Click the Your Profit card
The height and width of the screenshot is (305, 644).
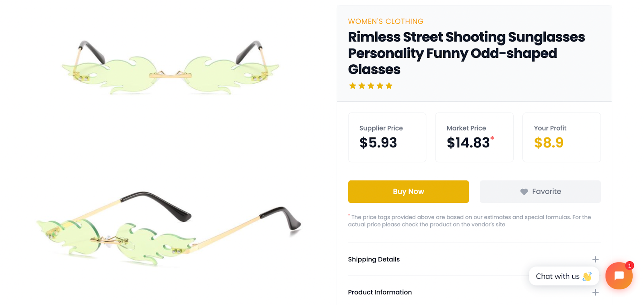(x=561, y=137)
